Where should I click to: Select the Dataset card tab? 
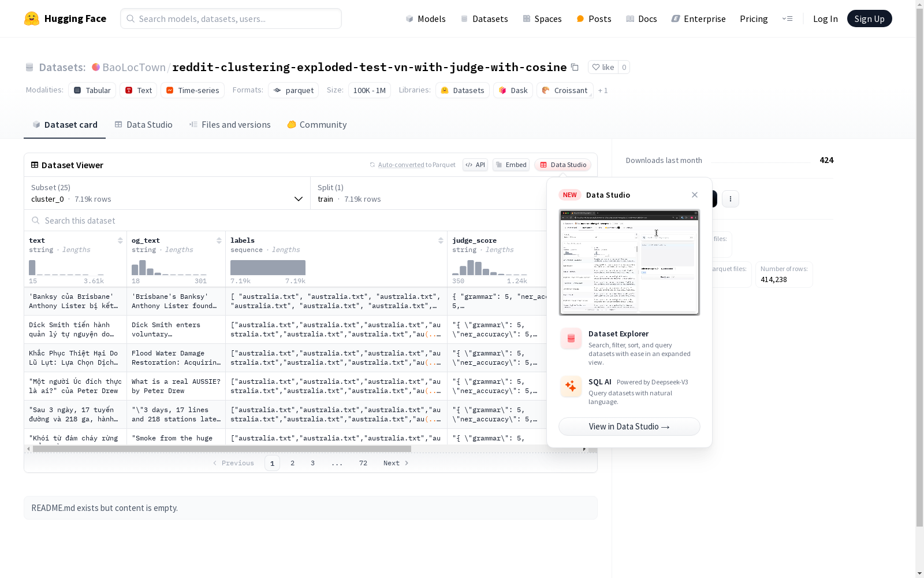pyautogui.click(x=65, y=125)
